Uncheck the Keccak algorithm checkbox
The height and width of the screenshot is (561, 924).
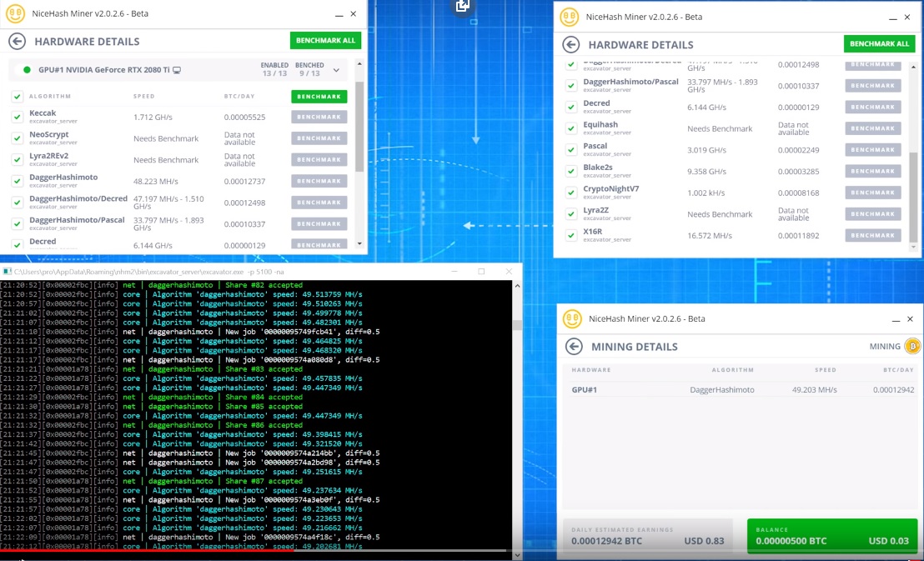pos(17,117)
